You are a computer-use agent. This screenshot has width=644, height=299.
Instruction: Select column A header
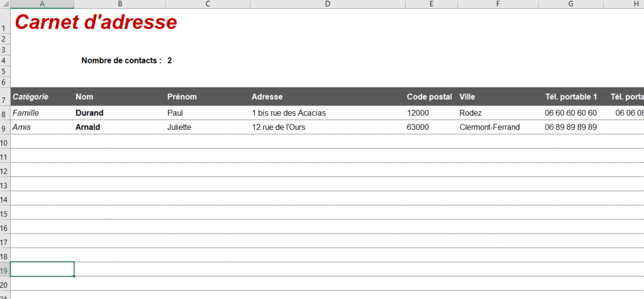tap(42, 4)
